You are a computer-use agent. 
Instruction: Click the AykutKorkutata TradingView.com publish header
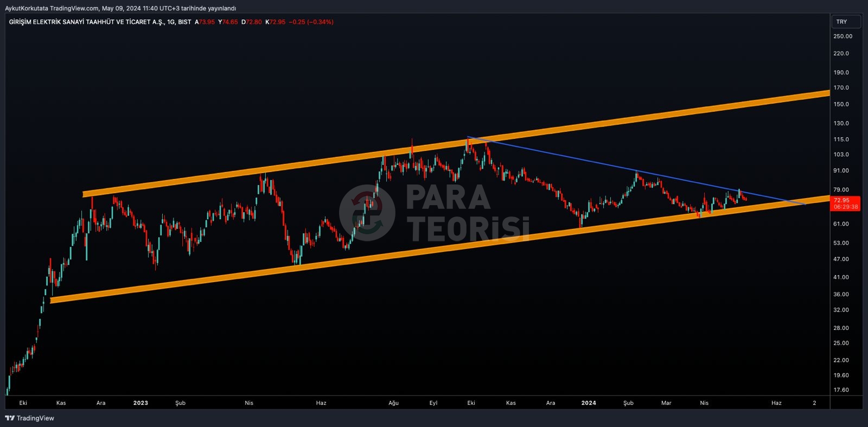coord(120,8)
